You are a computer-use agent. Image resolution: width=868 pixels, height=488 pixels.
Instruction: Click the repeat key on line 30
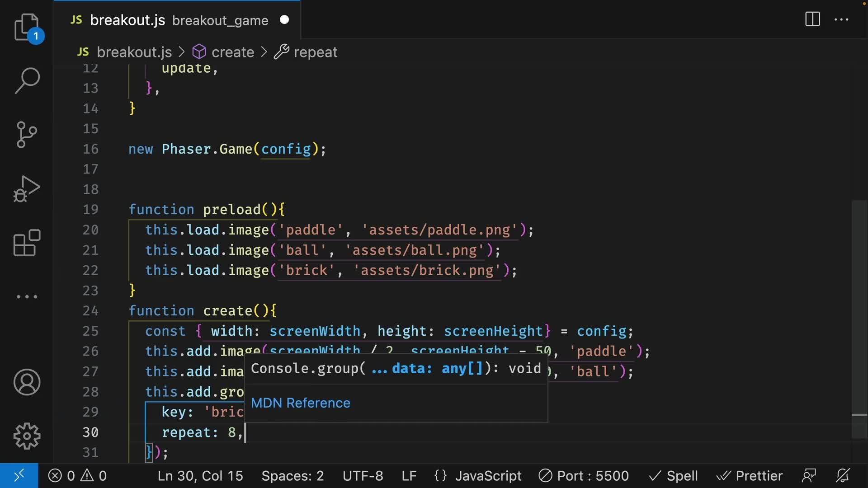click(186, 432)
